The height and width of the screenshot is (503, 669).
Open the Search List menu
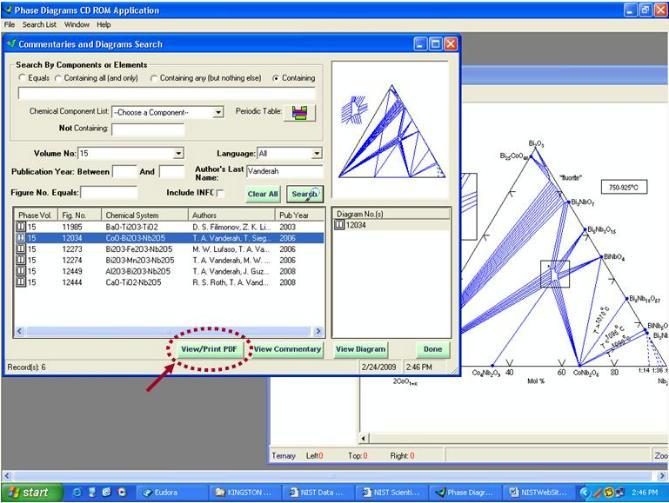pyautogui.click(x=39, y=25)
